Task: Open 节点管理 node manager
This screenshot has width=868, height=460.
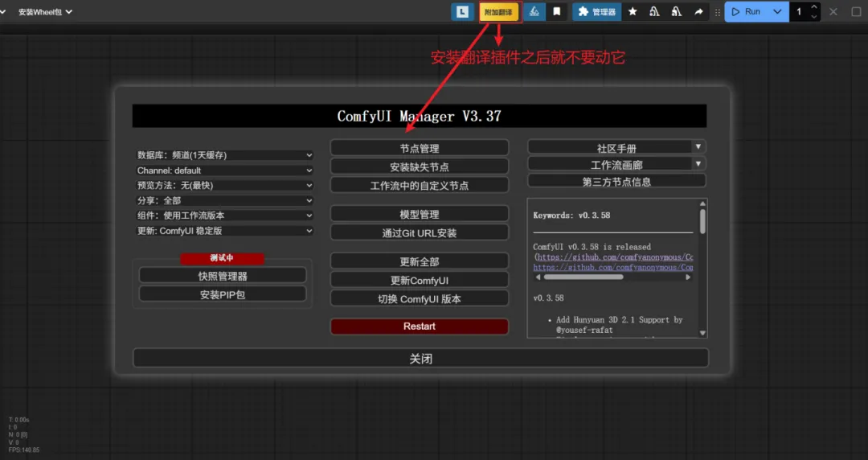Action: [x=419, y=148]
